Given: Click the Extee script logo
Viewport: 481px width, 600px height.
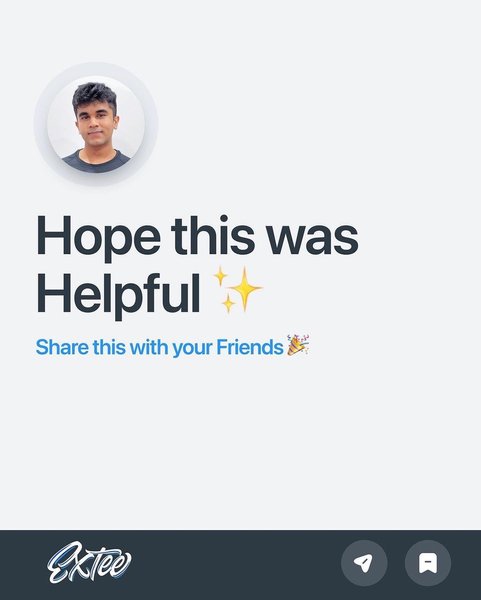Looking at the screenshot, I should (x=89, y=562).
